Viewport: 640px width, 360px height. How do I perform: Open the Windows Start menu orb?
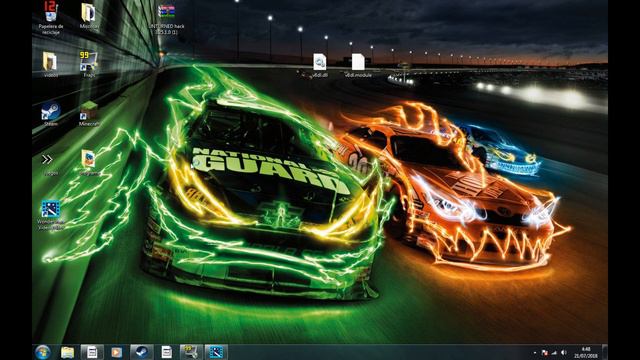click(x=42, y=352)
